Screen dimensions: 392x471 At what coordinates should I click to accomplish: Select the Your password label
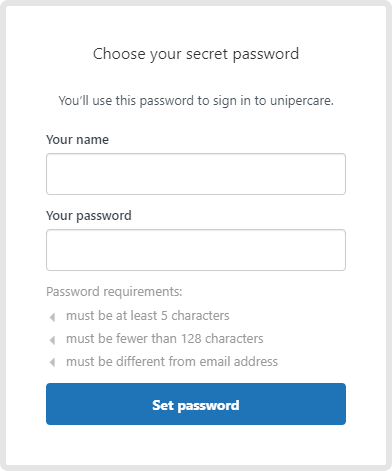(89, 216)
